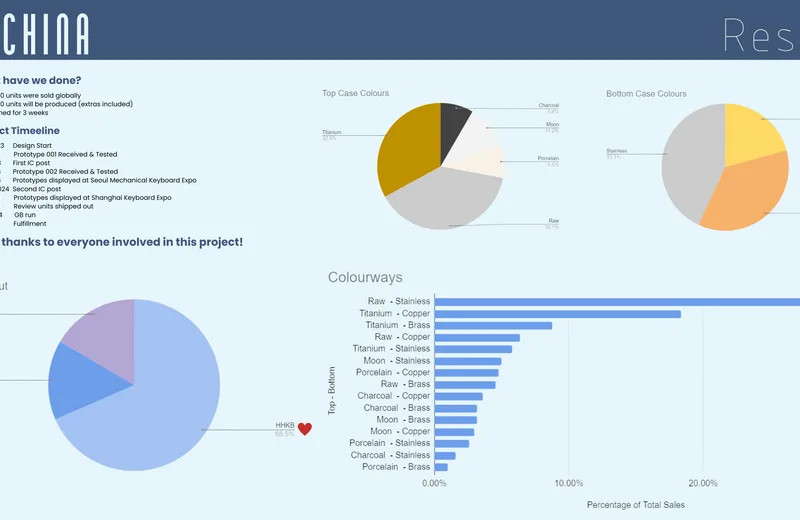Click the Moon - Stainless bar

coord(468,361)
